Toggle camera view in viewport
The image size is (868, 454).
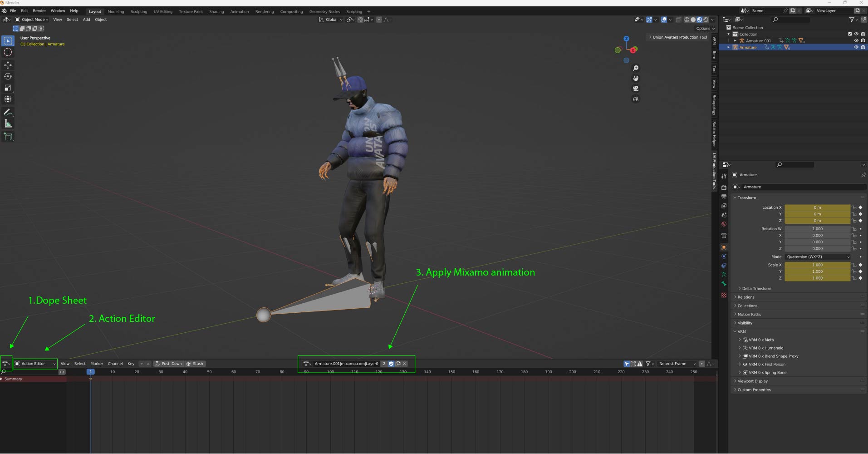[636, 89]
